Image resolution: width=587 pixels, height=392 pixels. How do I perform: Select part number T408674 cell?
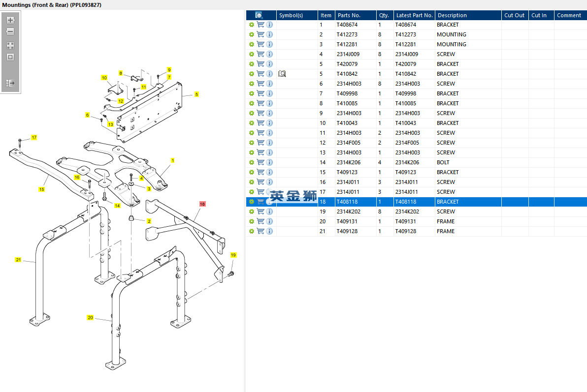[347, 25]
